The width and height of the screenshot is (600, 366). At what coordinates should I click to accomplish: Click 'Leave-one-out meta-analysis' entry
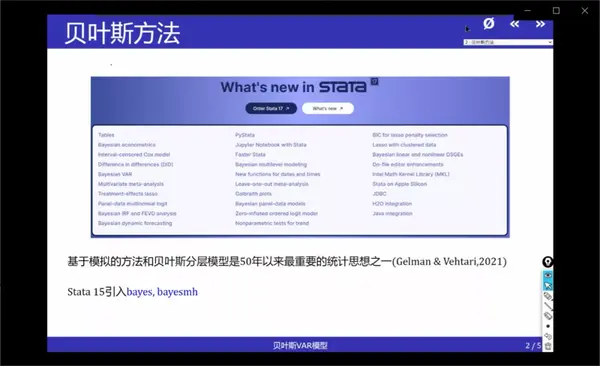[x=272, y=184]
